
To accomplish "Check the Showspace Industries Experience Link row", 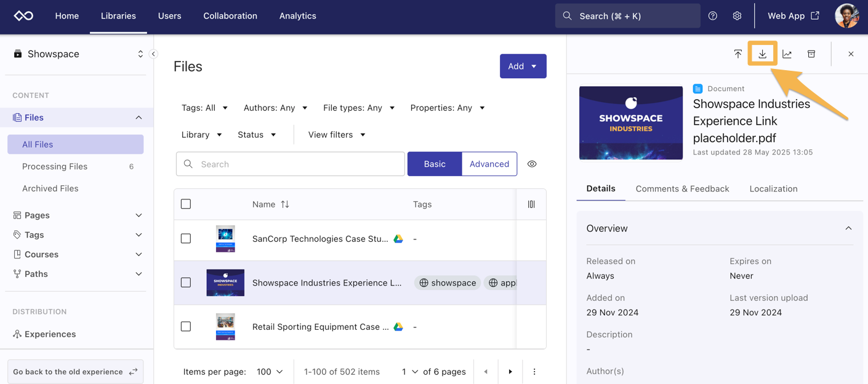I will (x=186, y=282).
